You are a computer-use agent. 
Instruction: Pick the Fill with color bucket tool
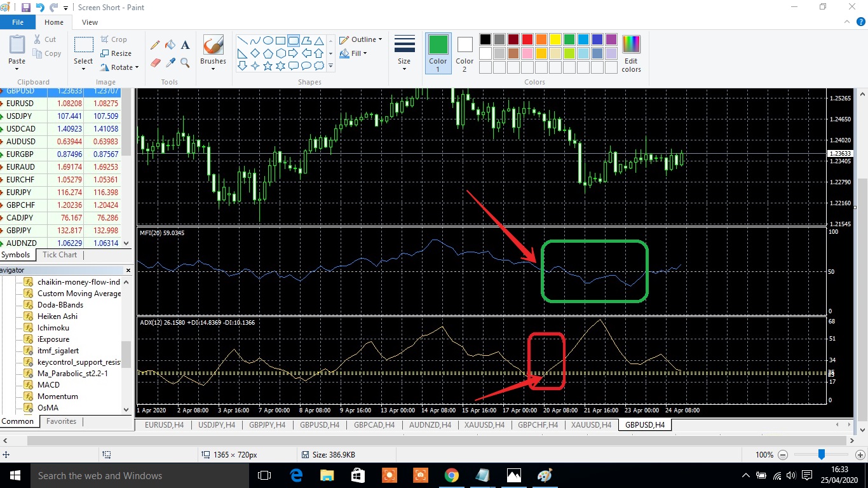(170, 45)
